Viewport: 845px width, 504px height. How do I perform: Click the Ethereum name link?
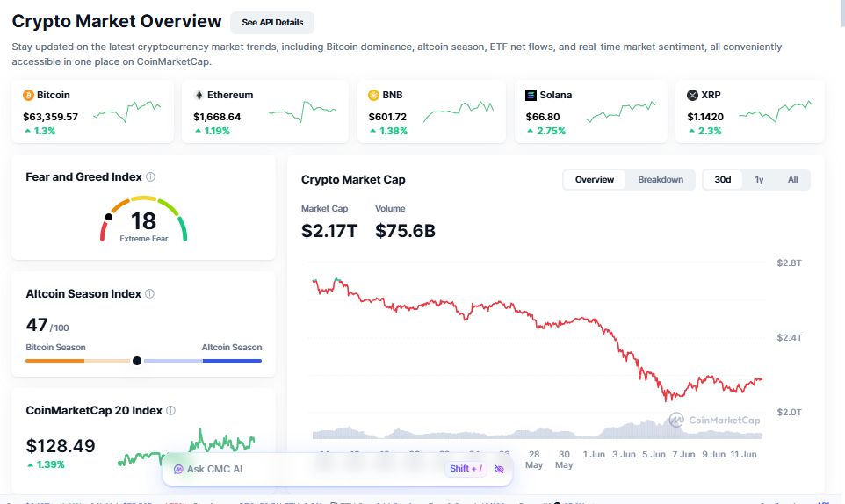pos(230,96)
